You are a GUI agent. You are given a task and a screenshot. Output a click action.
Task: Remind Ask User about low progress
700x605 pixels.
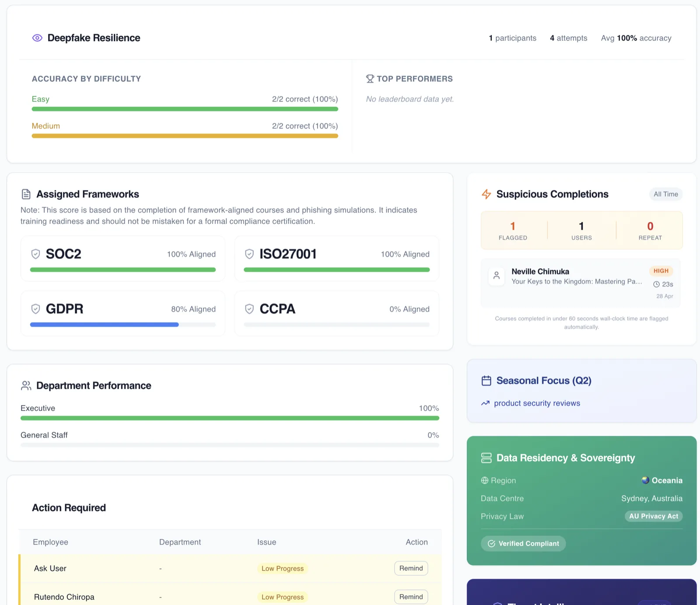411,568
